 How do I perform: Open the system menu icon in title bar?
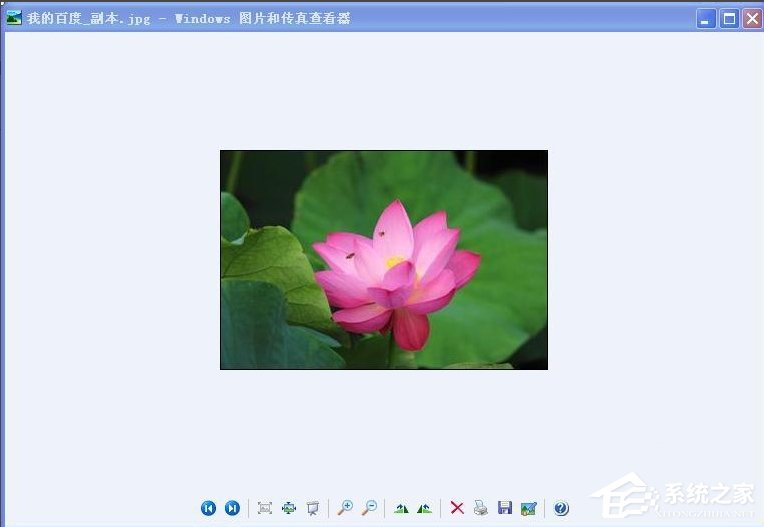14,18
